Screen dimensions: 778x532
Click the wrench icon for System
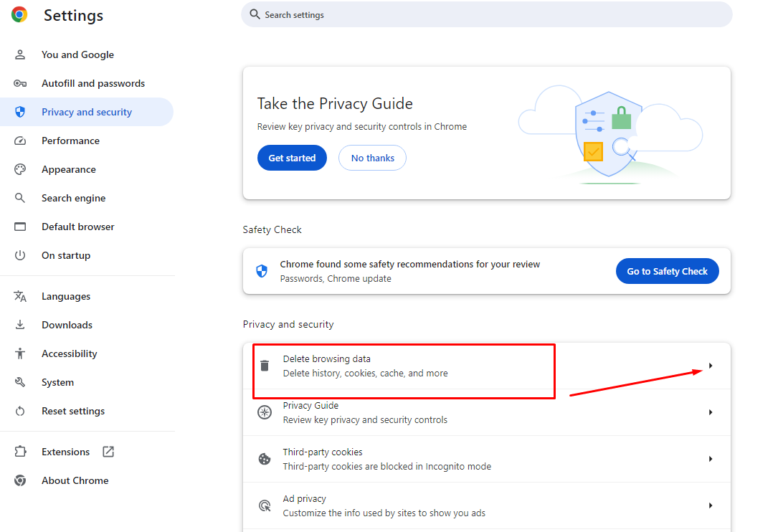(20, 382)
